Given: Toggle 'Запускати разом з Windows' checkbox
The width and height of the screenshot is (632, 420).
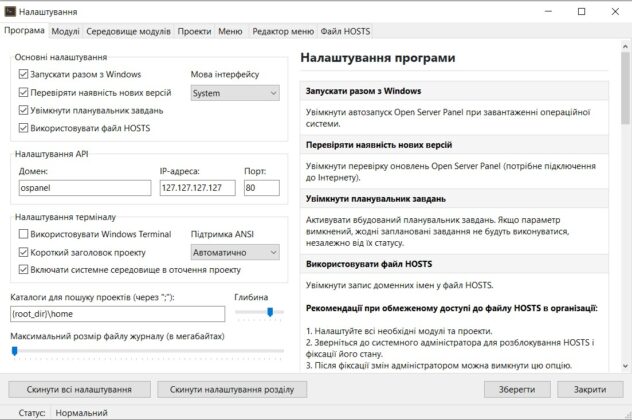Looking at the screenshot, I should 24,74.
